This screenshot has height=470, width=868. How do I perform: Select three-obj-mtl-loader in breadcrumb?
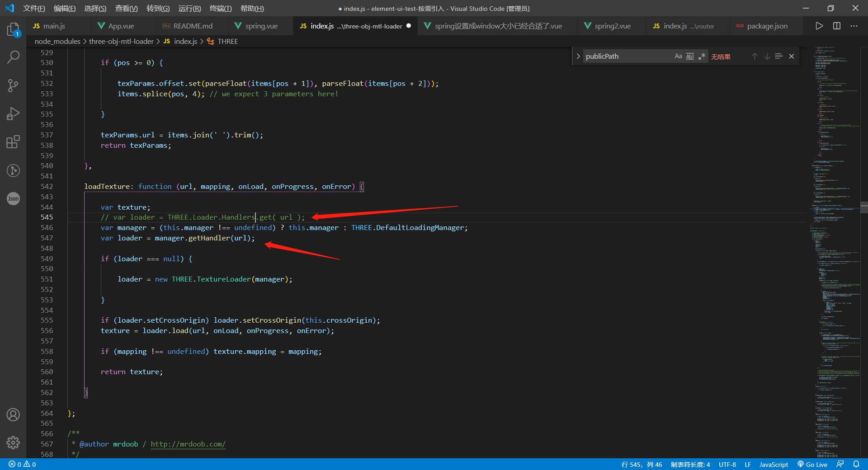(121, 42)
